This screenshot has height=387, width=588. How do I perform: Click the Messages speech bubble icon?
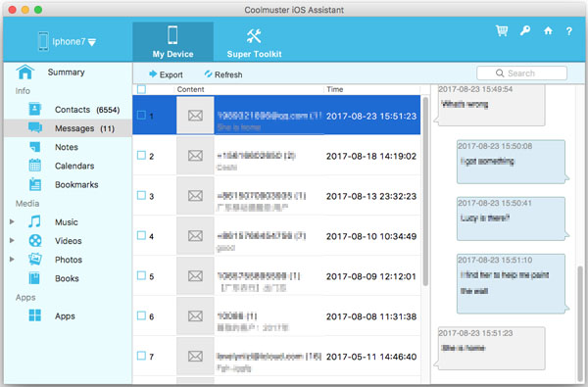pos(35,127)
